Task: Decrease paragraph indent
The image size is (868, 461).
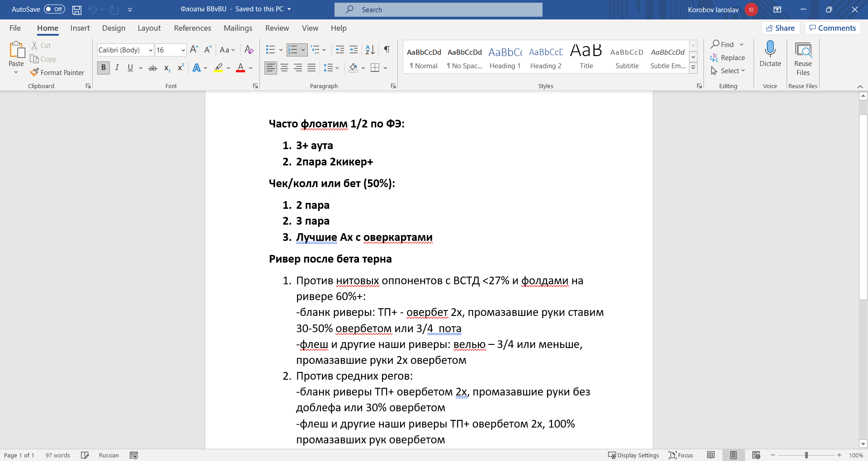Action: [340, 50]
